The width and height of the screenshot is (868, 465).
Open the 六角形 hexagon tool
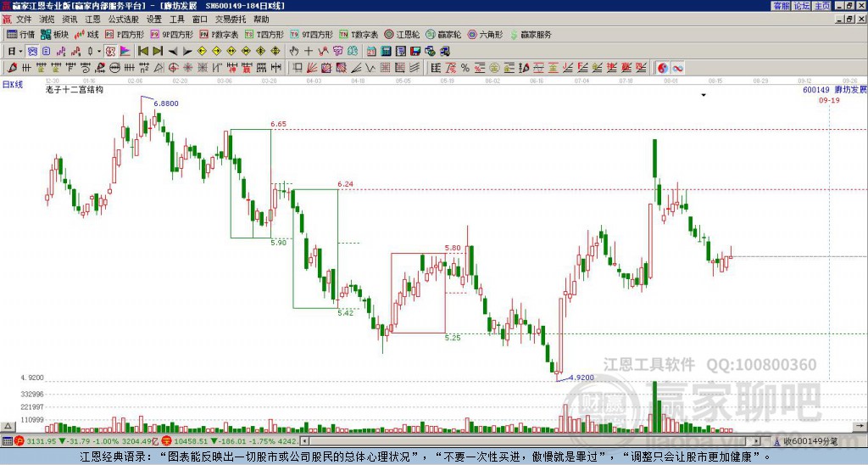[485, 34]
